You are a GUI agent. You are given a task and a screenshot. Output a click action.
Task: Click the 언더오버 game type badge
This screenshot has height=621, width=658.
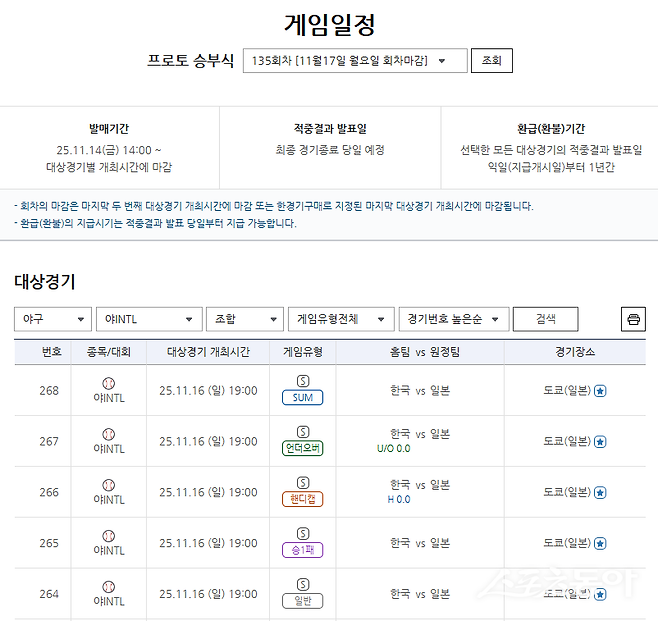(x=303, y=448)
